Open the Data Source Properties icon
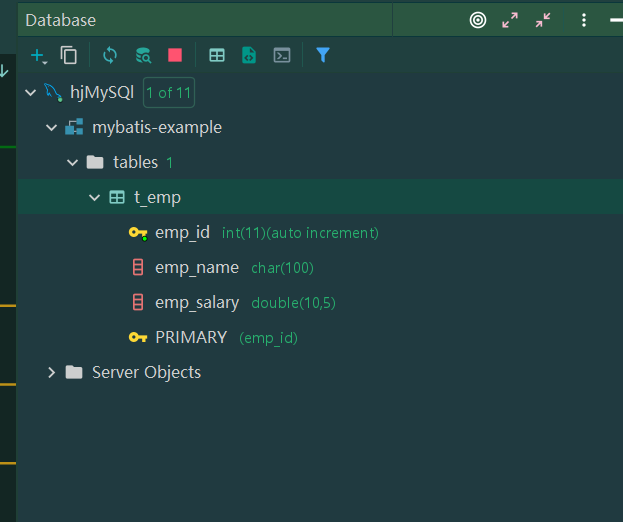Viewport: 623px width, 522px height. pyautogui.click(x=143, y=56)
